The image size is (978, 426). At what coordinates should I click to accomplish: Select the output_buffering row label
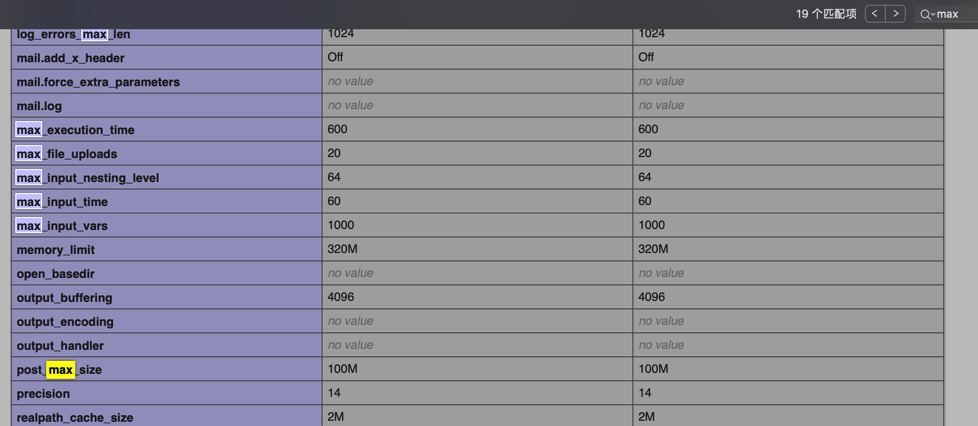(x=65, y=298)
